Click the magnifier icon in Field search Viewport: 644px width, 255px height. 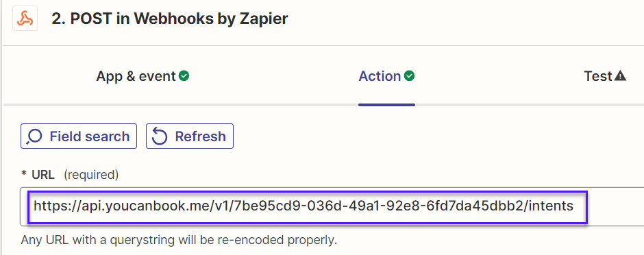point(34,136)
